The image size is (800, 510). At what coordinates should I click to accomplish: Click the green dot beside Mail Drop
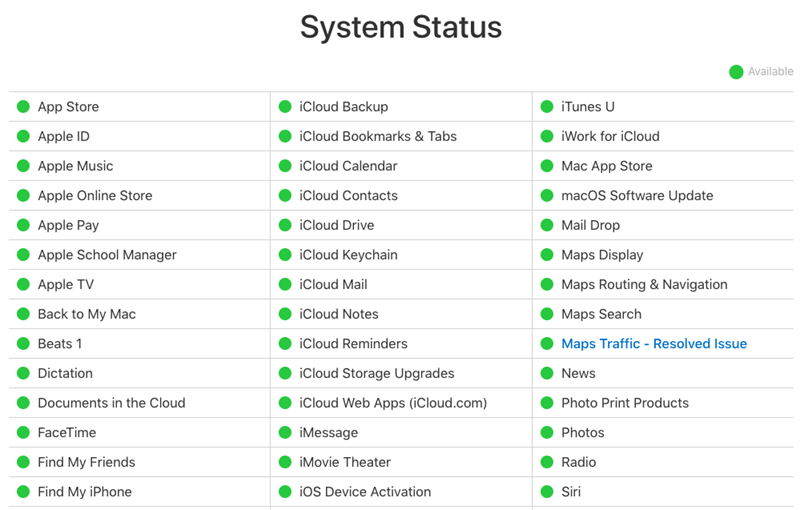point(547,225)
